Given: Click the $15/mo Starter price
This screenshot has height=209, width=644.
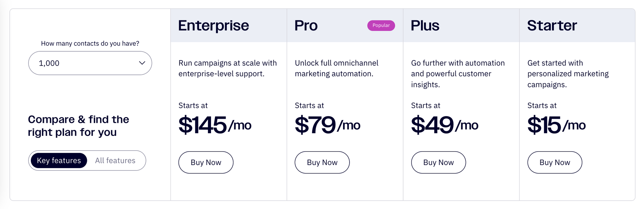Looking at the screenshot, I should point(556,125).
